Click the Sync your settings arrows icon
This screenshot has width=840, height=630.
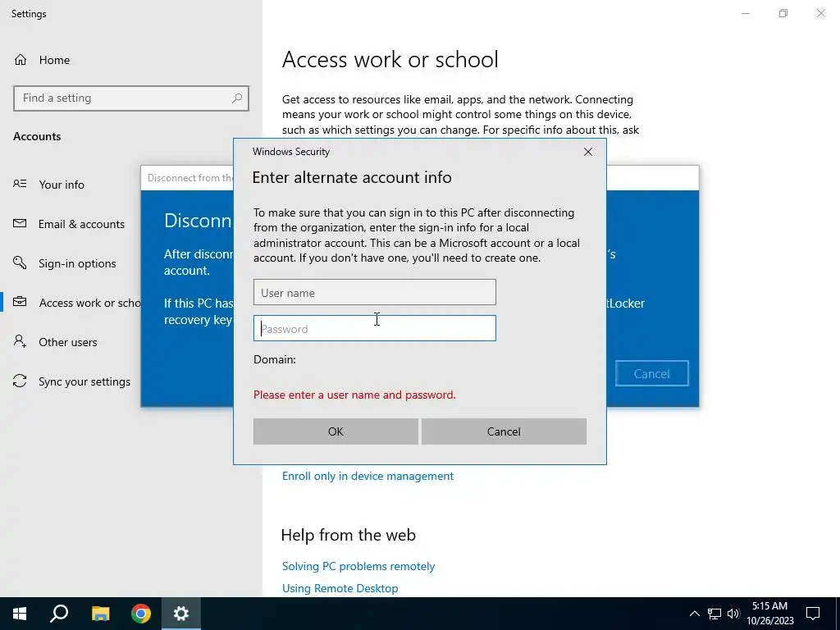tap(20, 381)
